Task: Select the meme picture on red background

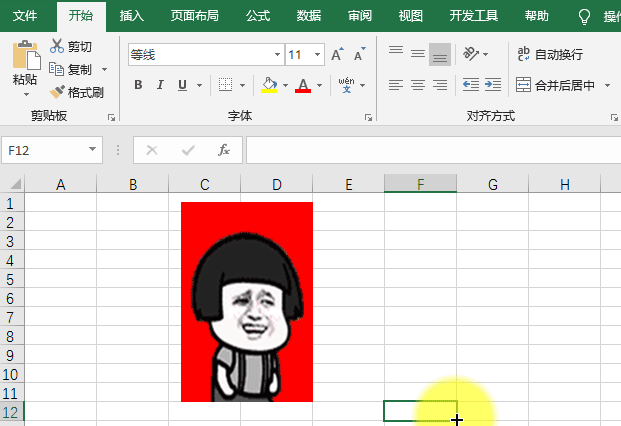Action: (247, 302)
